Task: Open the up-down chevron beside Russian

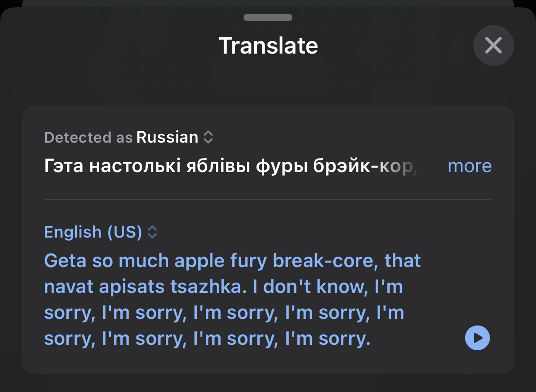Action: click(x=208, y=137)
